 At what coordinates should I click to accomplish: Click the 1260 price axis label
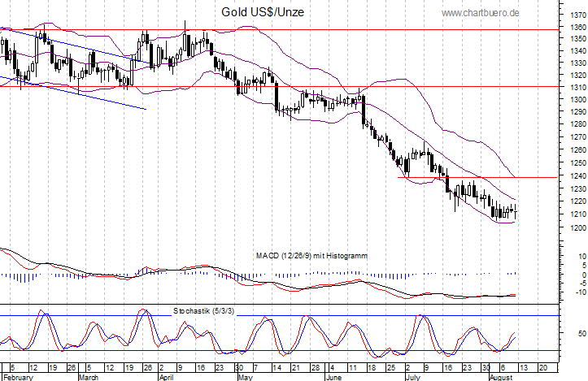tap(578, 149)
